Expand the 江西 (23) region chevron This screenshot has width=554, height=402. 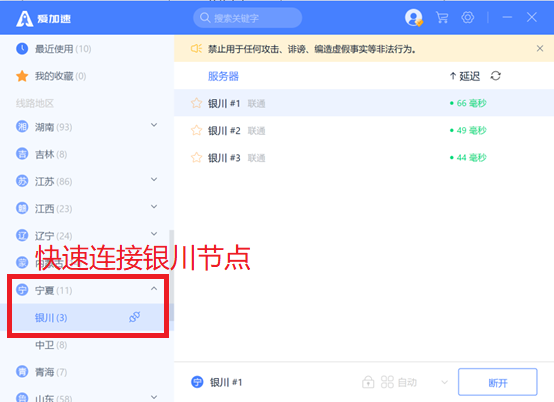[154, 206]
